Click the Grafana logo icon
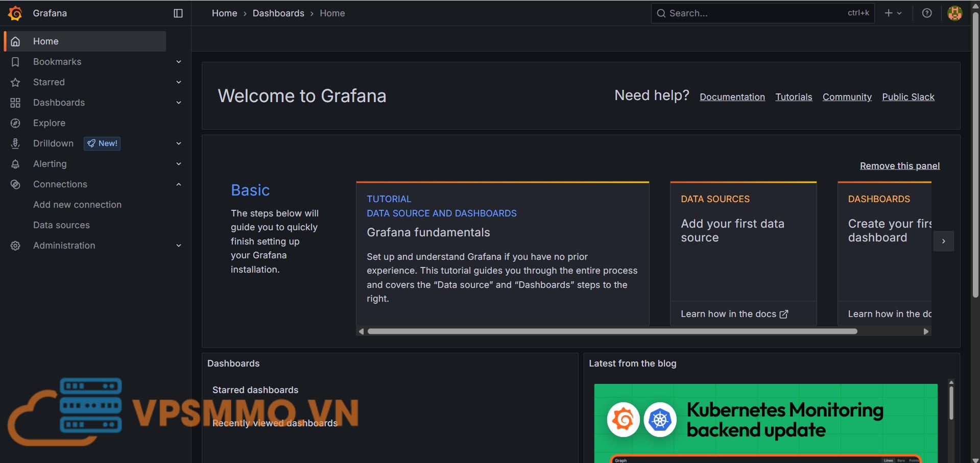980x463 pixels. (x=15, y=13)
